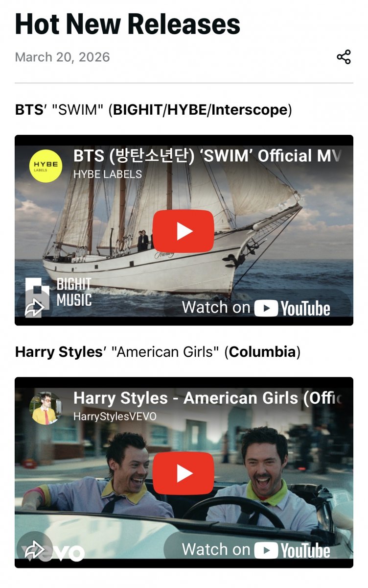Share the BTS SWIM video via arrow icon
This screenshot has width=368, height=588.
(x=34, y=308)
